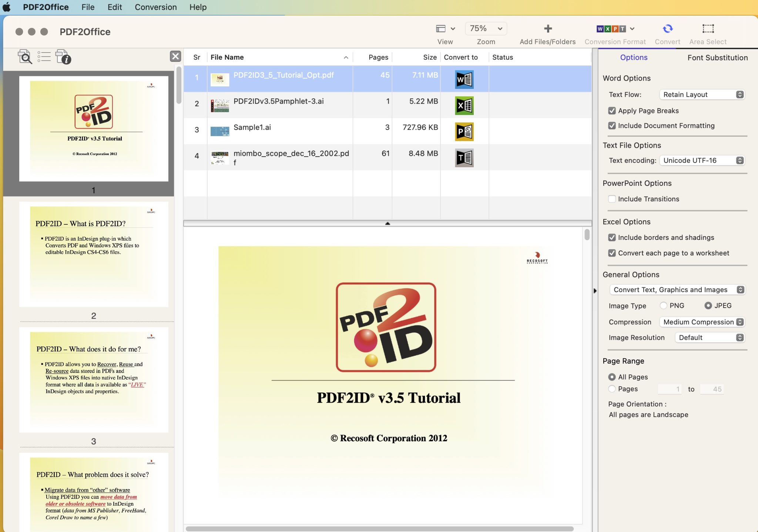
Task: Open the Conversion menu in menu bar
Action: [x=155, y=7]
